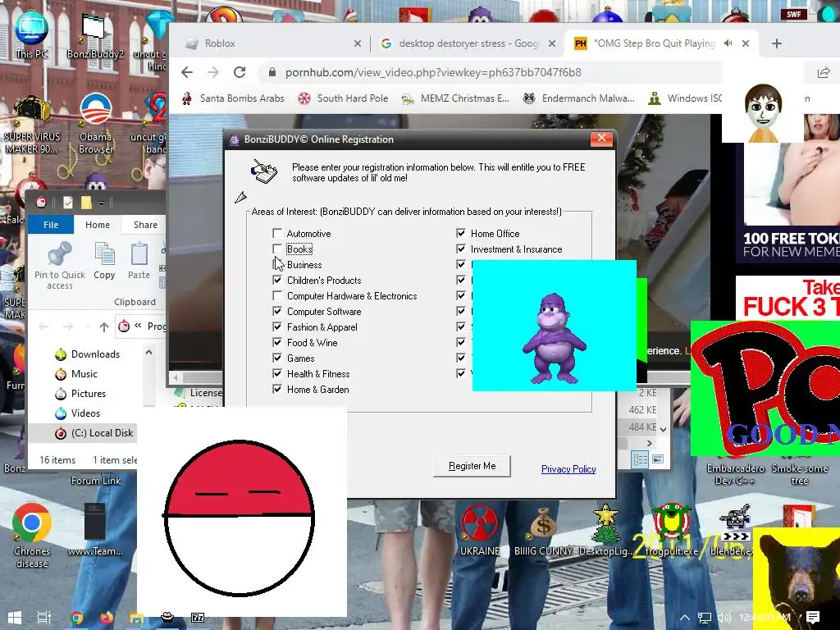Open the File tab in Explorer
840x630 pixels.
51,225
